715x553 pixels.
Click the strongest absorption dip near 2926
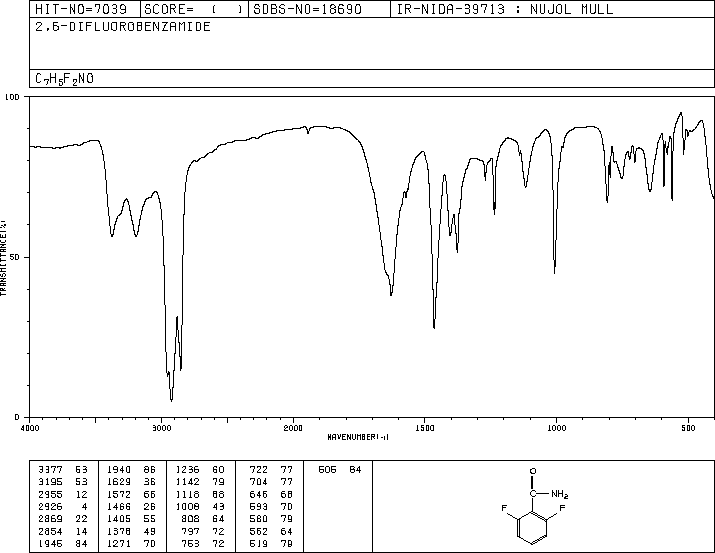pyautogui.click(x=171, y=400)
